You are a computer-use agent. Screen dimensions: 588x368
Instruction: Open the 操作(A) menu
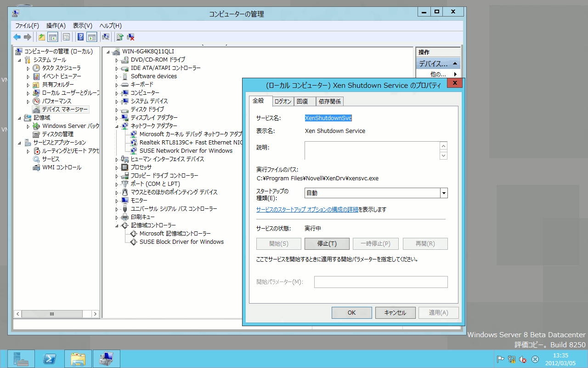[x=56, y=26]
